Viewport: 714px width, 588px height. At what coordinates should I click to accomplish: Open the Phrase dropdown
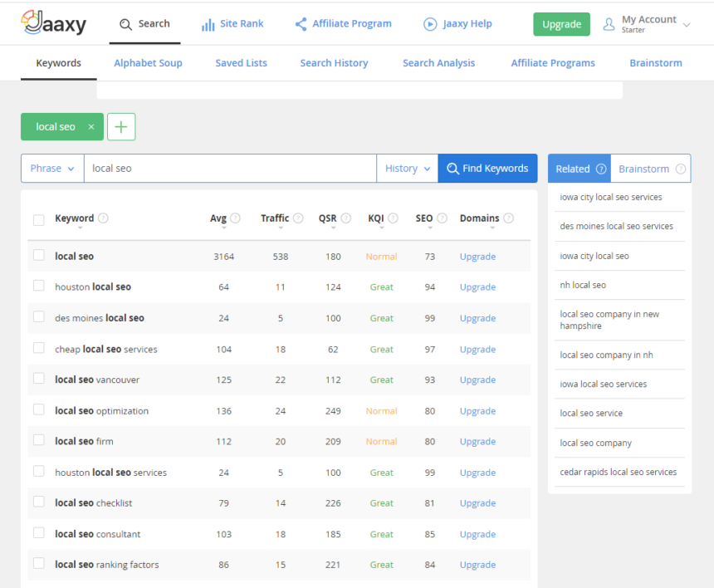[51, 169]
